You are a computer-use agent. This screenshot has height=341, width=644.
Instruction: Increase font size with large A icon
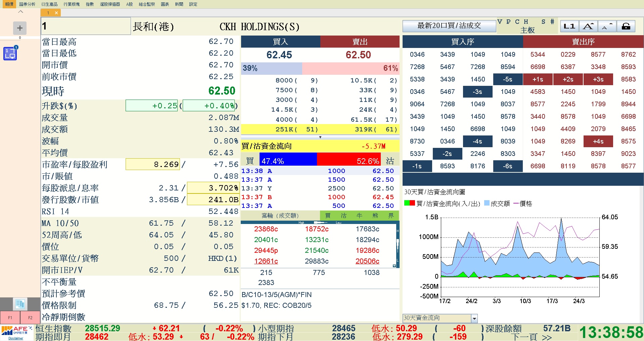coord(588,26)
